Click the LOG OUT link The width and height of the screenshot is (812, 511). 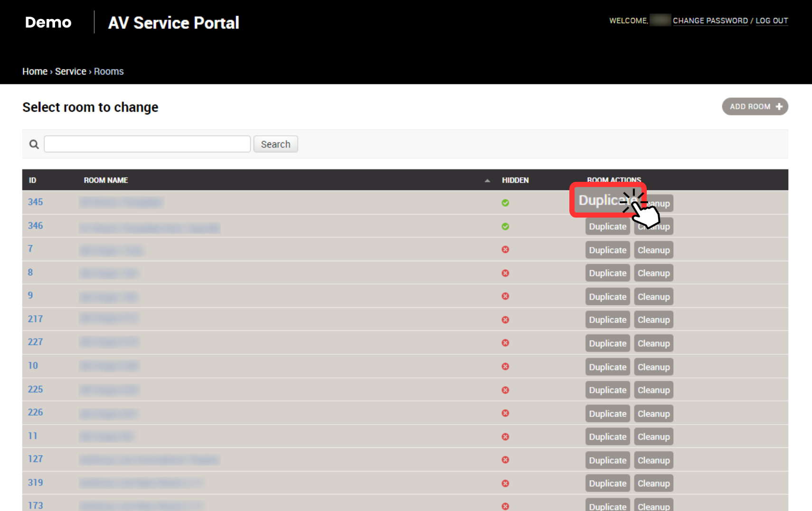pos(772,20)
